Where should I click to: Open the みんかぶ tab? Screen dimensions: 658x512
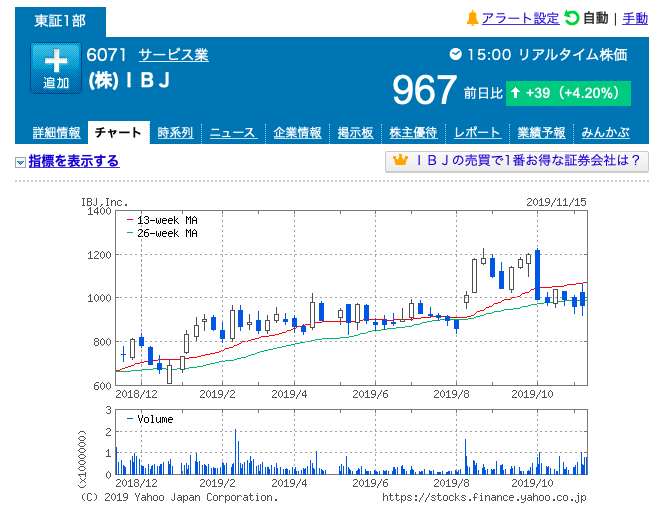(605, 133)
